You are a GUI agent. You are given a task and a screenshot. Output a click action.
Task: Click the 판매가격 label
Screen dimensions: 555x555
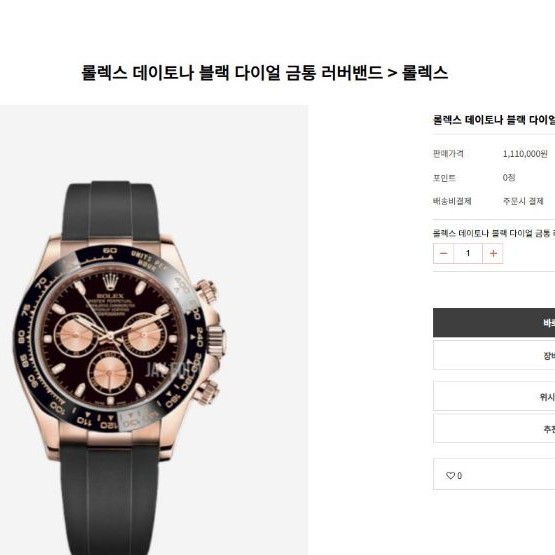coord(448,154)
